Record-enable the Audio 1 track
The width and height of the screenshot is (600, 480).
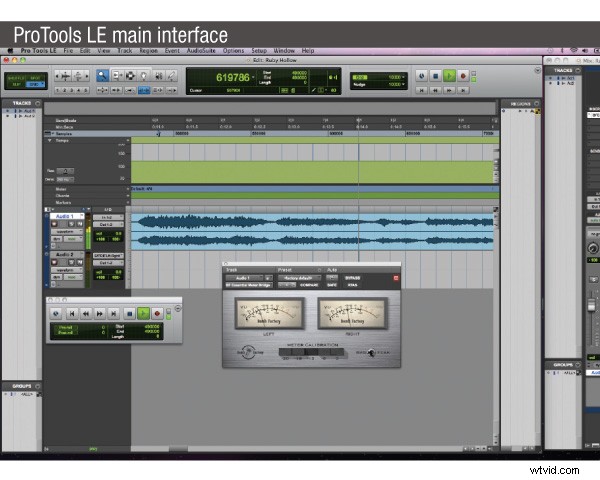coord(54,224)
